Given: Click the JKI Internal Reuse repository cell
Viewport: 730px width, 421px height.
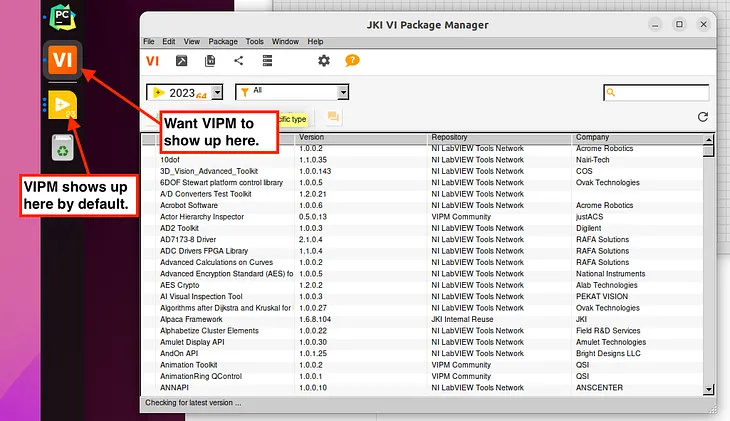Looking at the screenshot, I should click(462, 319).
